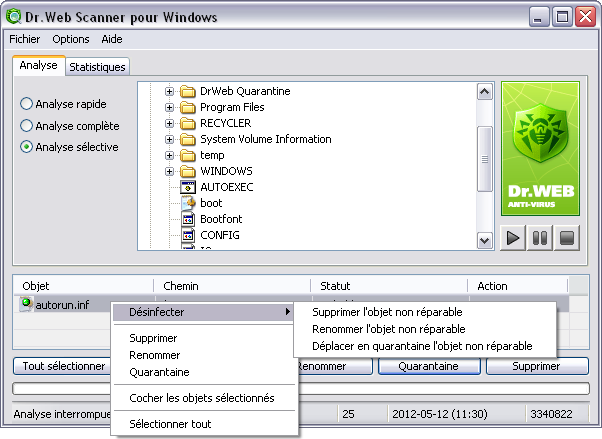
Task: Click the RECYCLER folder icon
Action: [188, 123]
